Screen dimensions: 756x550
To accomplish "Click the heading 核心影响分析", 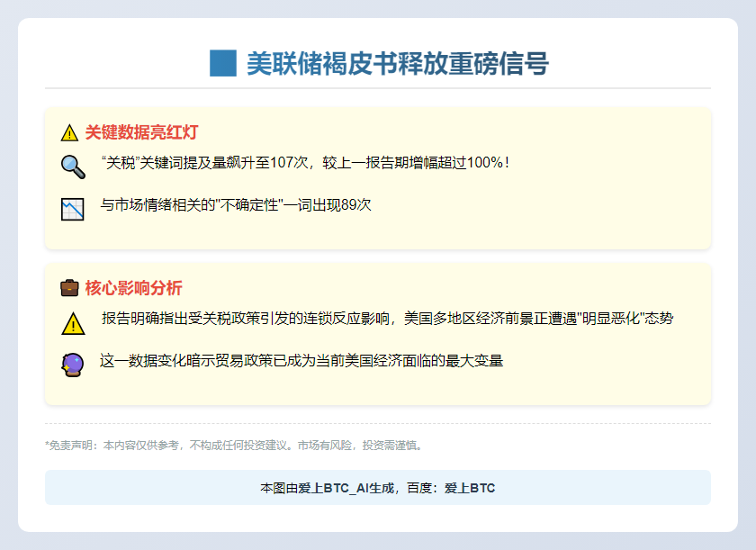I will [x=133, y=288].
